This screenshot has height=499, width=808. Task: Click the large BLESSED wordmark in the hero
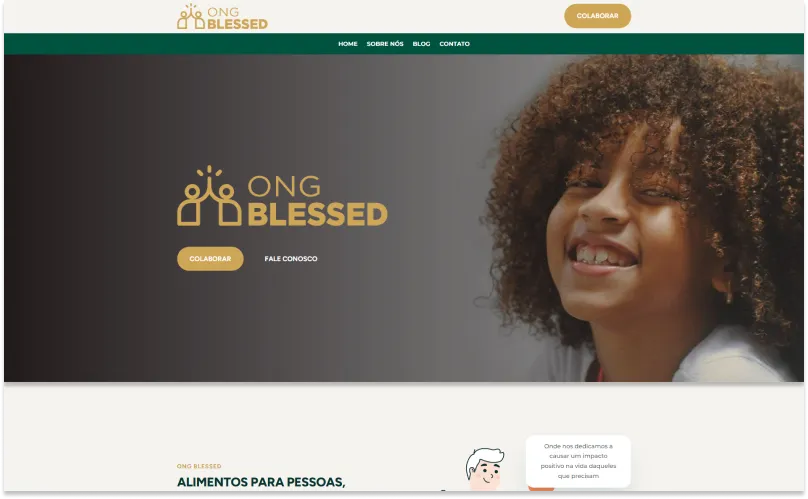[x=317, y=214]
